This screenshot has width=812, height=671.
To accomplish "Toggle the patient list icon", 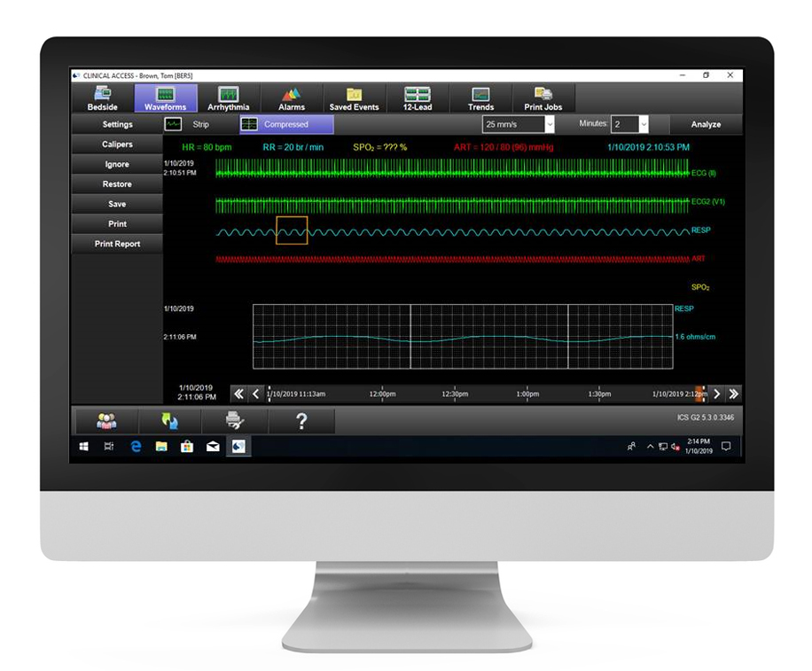I will click(106, 420).
